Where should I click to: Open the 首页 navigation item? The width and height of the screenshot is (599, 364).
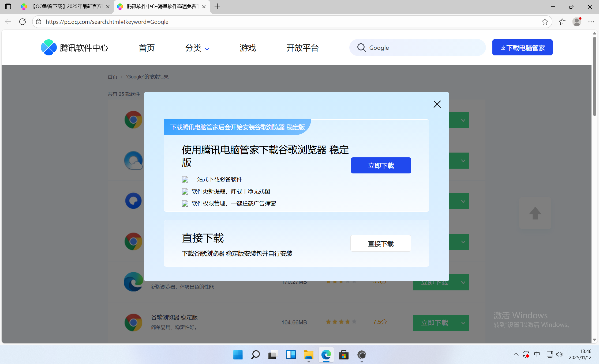pyautogui.click(x=147, y=48)
